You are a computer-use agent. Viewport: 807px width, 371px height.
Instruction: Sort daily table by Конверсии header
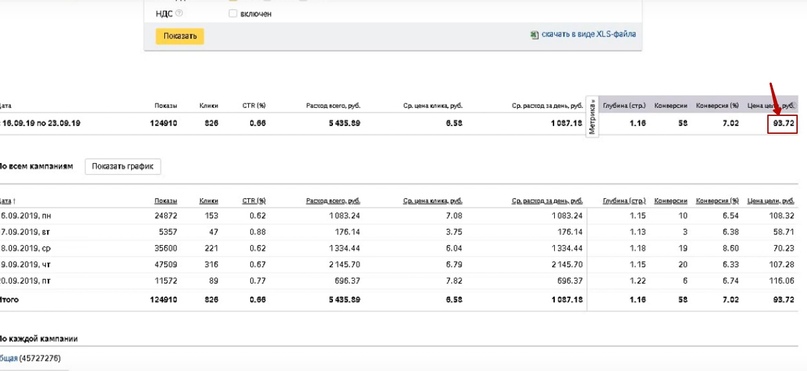[671, 201]
